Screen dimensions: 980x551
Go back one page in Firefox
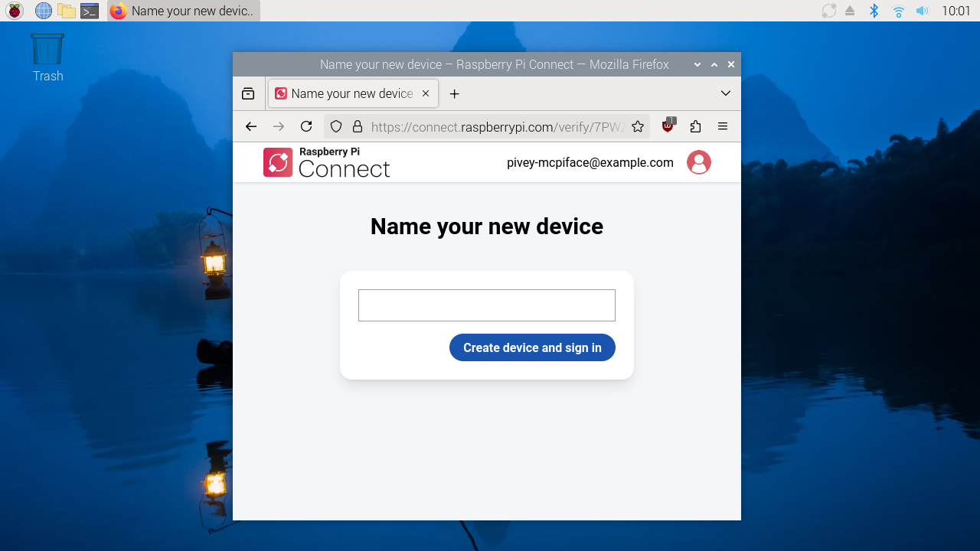pyautogui.click(x=250, y=126)
